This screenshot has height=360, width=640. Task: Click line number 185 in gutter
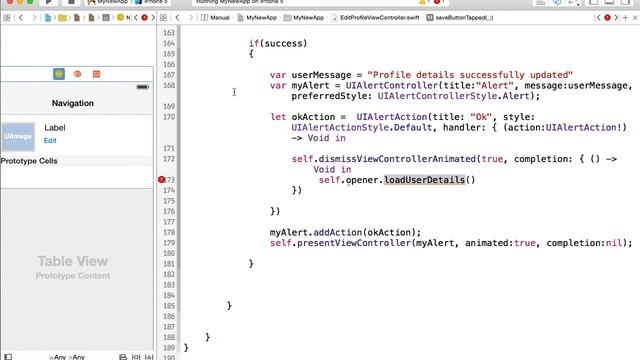tap(169, 306)
